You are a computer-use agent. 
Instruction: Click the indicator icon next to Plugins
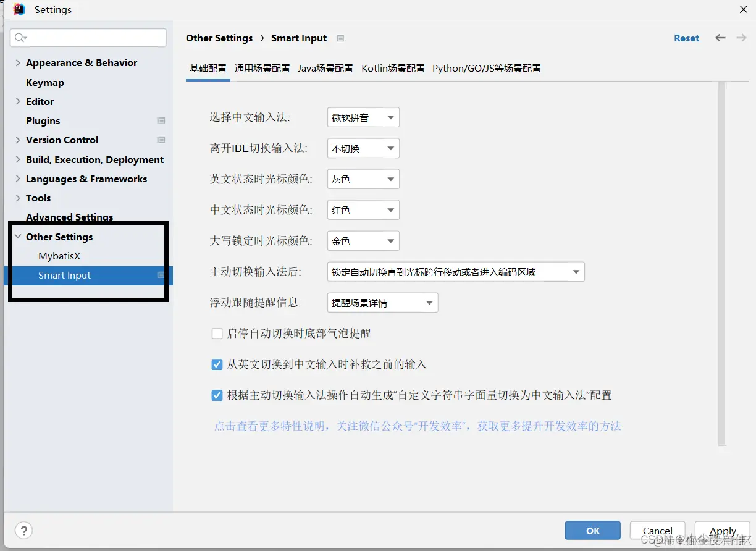click(162, 120)
